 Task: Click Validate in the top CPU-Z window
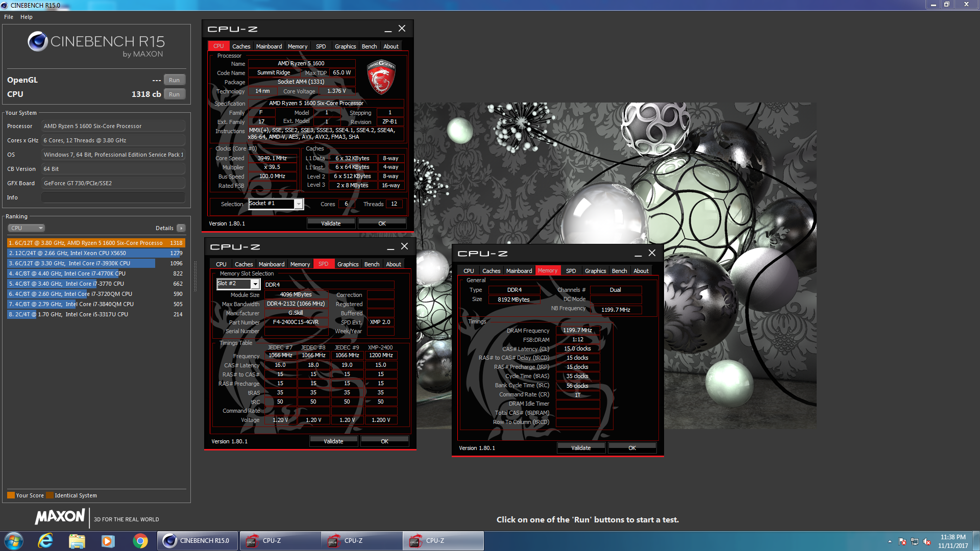pyautogui.click(x=331, y=223)
